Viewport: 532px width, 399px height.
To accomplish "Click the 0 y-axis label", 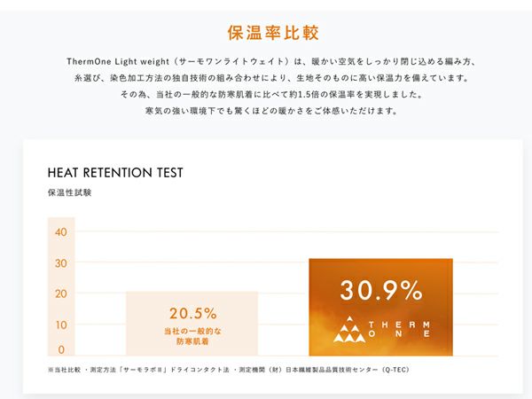I will (62, 349).
